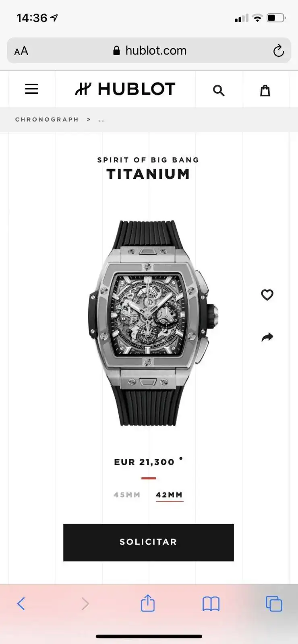
Task: Tap the hublot.com address field
Action: click(x=149, y=50)
